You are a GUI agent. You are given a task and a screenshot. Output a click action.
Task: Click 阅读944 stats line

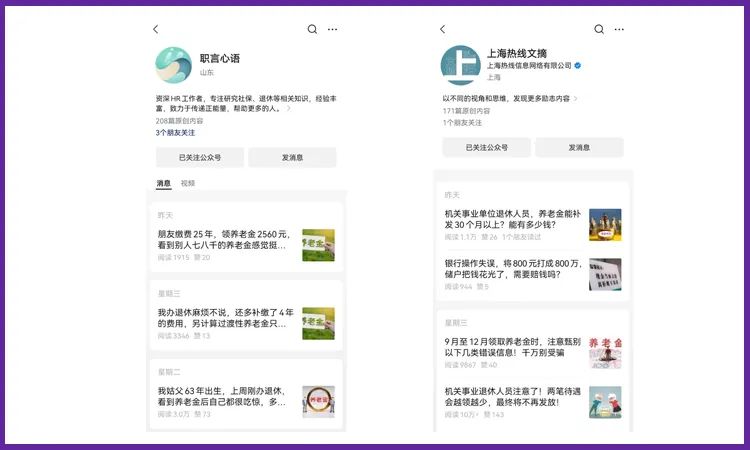click(x=466, y=286)
